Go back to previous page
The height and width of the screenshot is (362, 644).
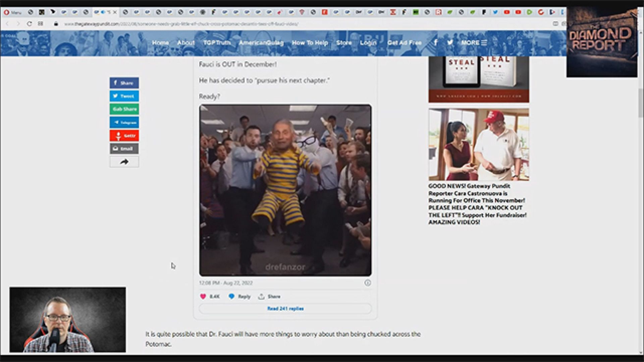tap(7, 24)
